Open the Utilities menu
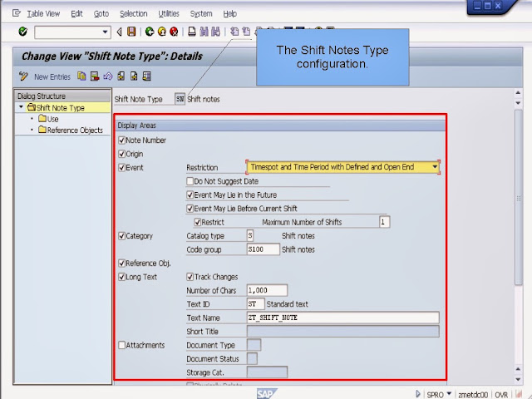This screenshot has height=399, width=532. pyautogui.click(x=169, y=13)
